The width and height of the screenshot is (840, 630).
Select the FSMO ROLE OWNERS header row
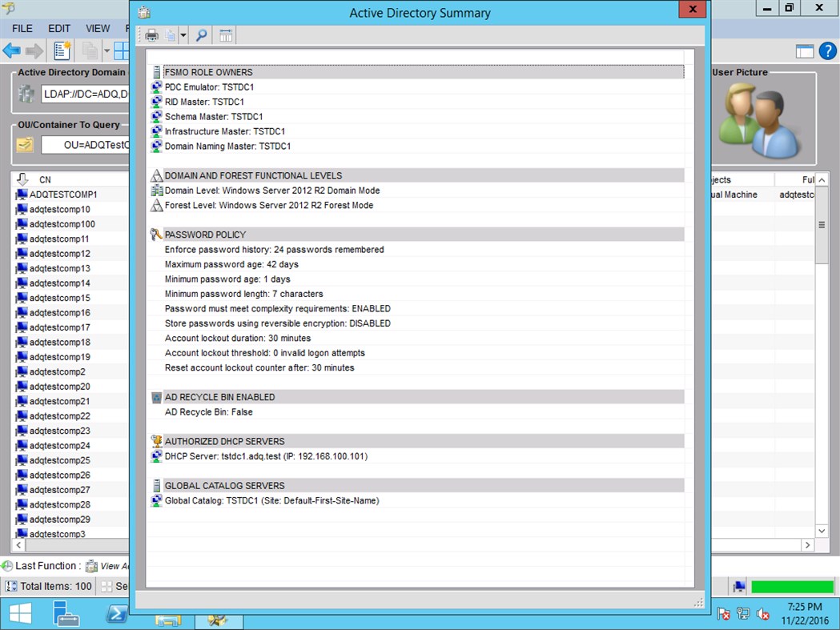coord(424,72)
